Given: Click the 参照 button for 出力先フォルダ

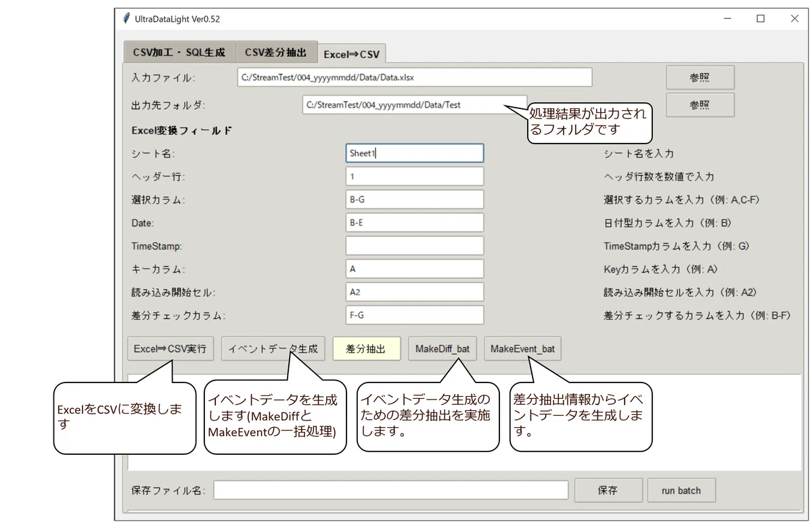Looking at the screenshot, I should 700,105.
